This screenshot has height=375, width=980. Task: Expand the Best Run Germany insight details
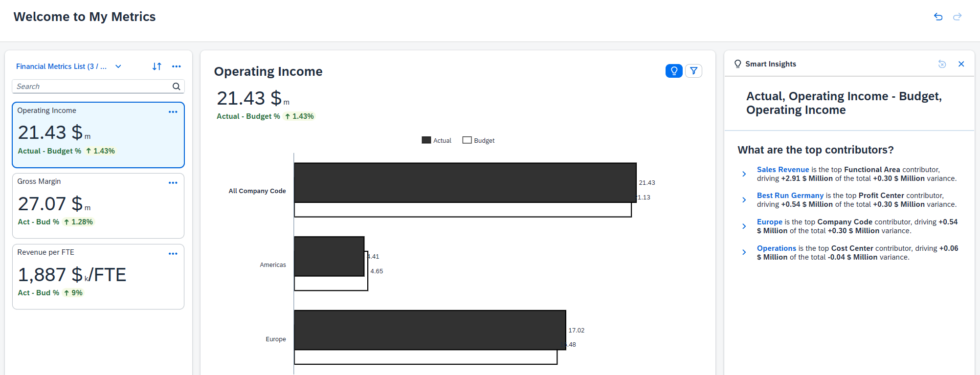744,200
